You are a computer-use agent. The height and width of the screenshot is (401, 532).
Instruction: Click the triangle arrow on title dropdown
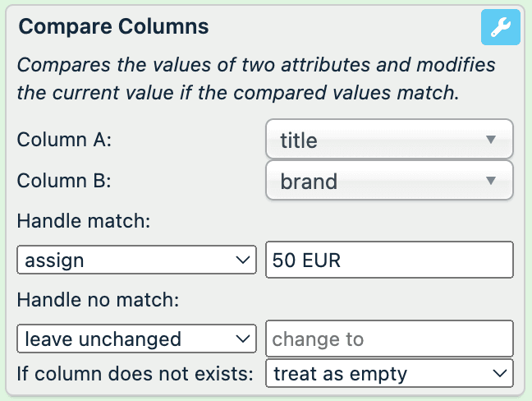pos(491,140)
